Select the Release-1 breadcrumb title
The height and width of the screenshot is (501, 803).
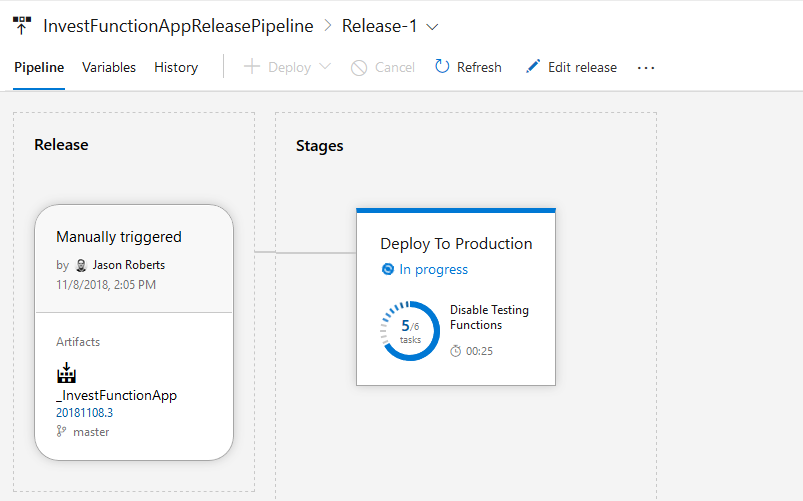(379, 26)
